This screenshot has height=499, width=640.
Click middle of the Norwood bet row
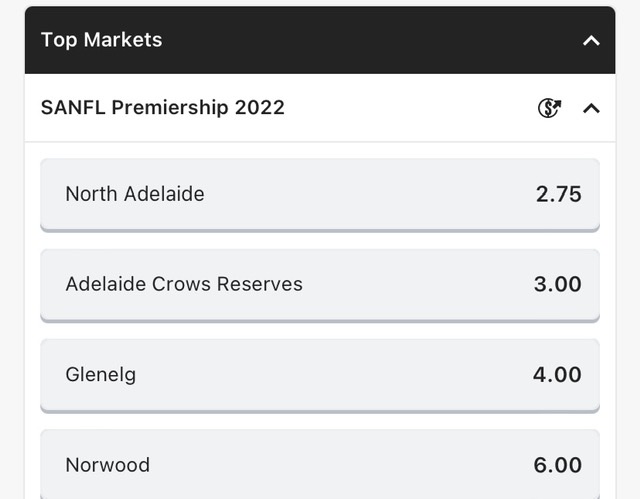pos(320,465)
